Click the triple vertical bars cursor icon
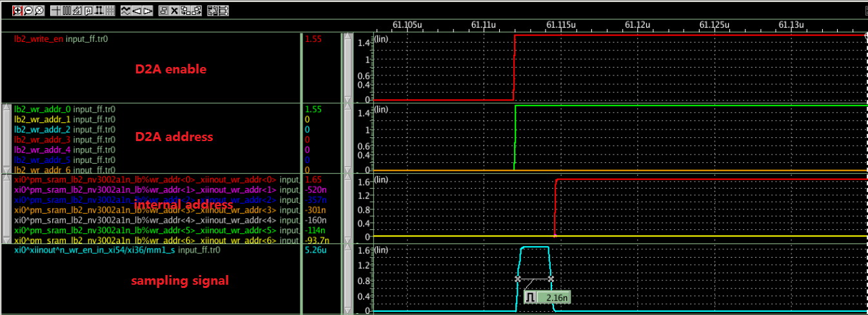The height and width of the screenshot is (315, 868). pyautogui.click(x=66, y=11)
